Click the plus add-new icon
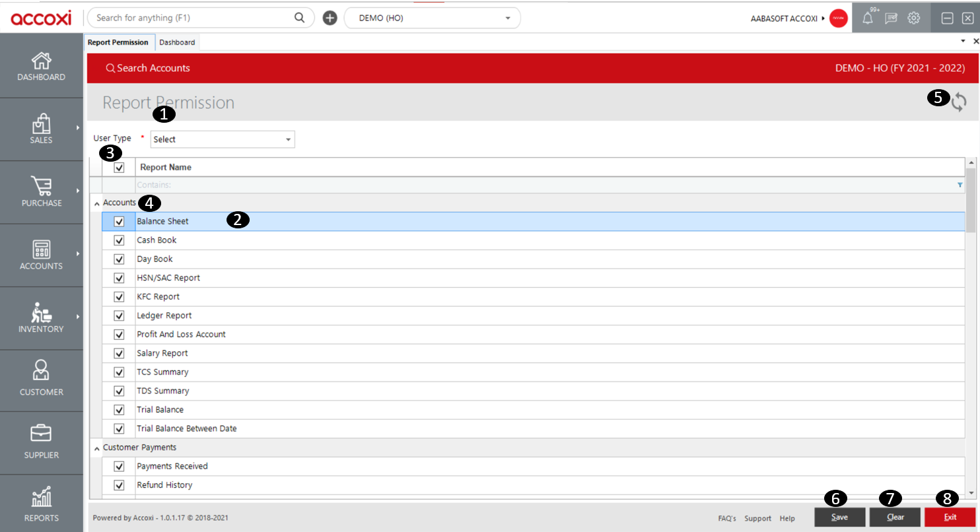This screenshot has height=532, width=980. [x=330, y=18]
